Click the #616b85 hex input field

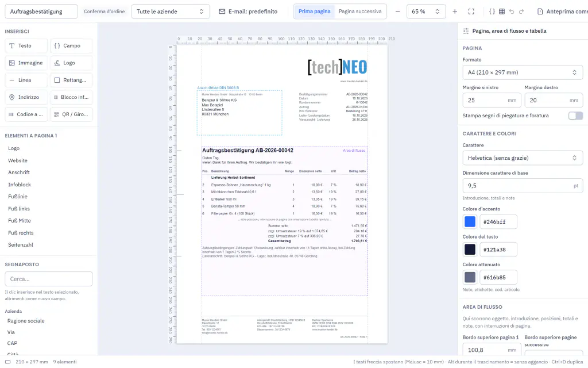(498, 278)
